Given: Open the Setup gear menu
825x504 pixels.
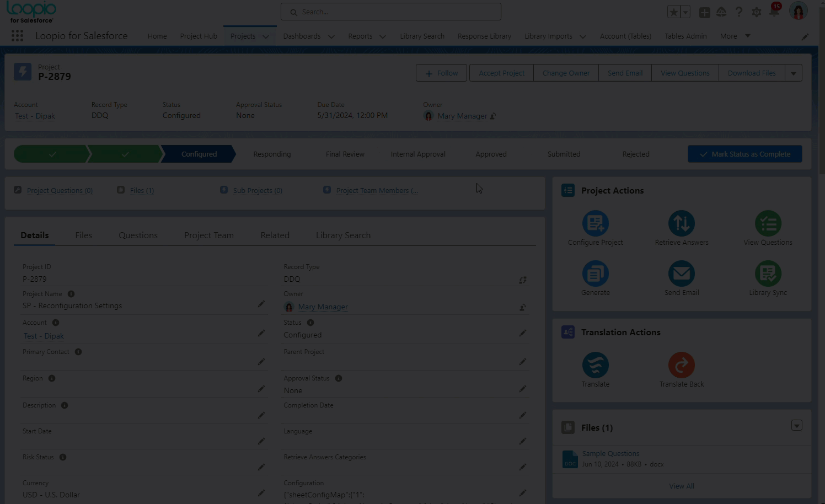Looking at the screenshot, I should point(757,12).
